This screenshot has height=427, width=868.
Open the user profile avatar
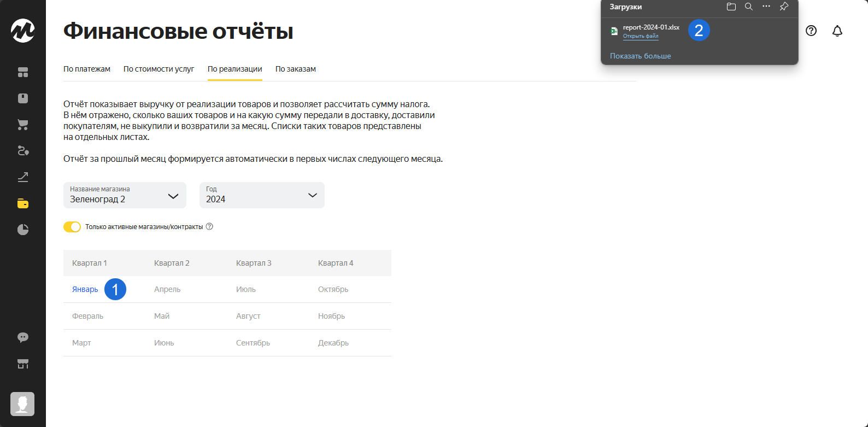pyautogui.click(x=22, y=404)
